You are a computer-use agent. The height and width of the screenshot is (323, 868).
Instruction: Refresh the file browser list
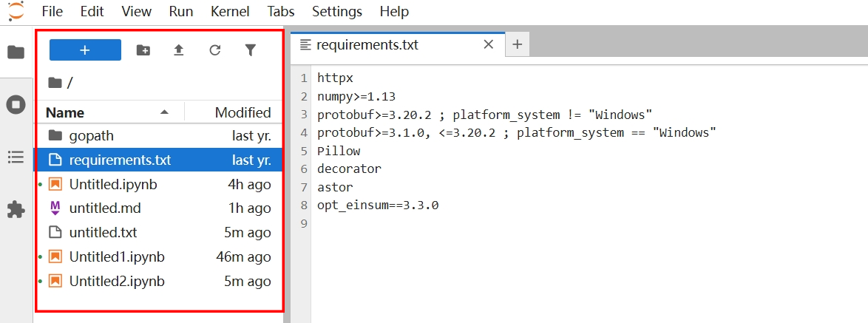(x=214, y=50)
